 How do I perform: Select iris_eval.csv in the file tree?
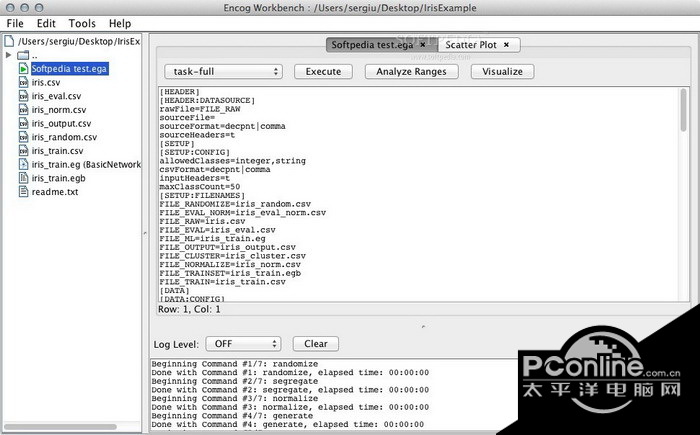click(x=56, y=96)
